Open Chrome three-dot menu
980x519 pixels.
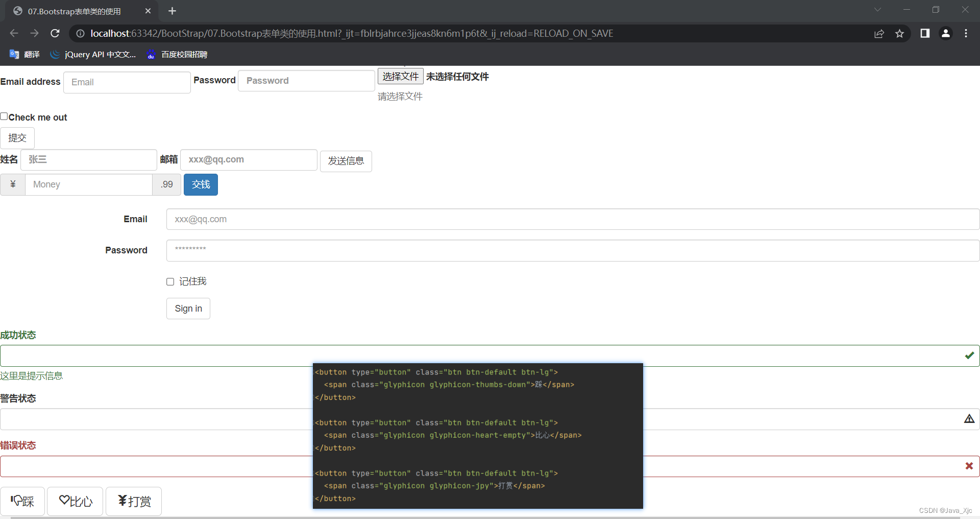[x=966, y=33]
